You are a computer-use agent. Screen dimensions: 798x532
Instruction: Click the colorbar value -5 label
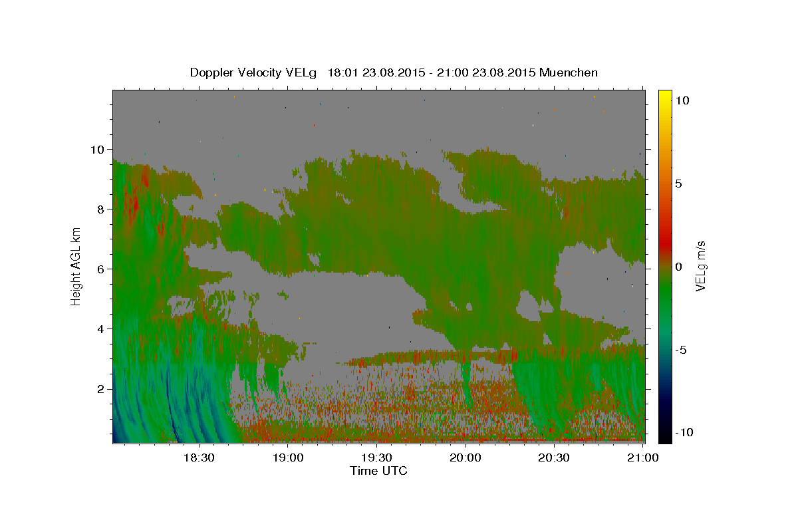point(681,349)
